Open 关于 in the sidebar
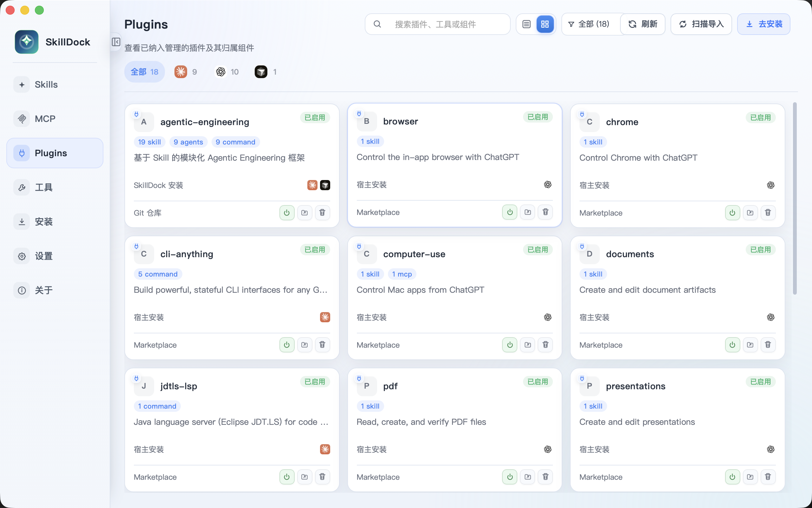 click(55, 290)
